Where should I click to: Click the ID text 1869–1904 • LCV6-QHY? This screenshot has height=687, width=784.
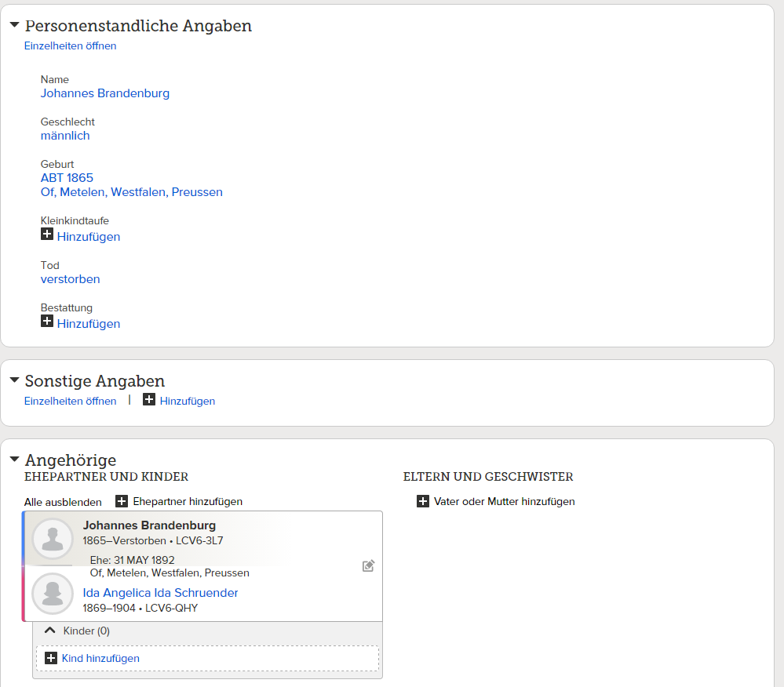(x=140, y=608)
